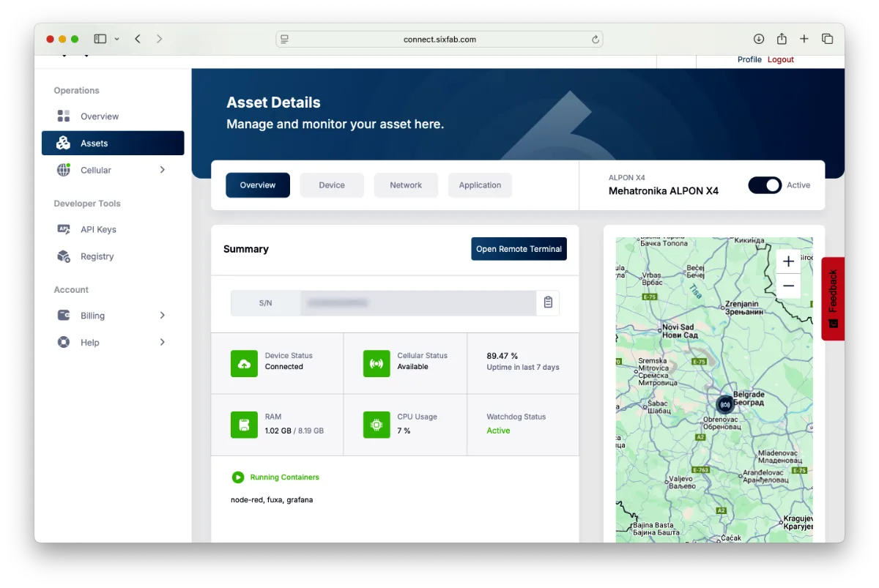This screenshot has height=588, width=879.
Task: Click the Logout link
Action: (x=781, y=60)
